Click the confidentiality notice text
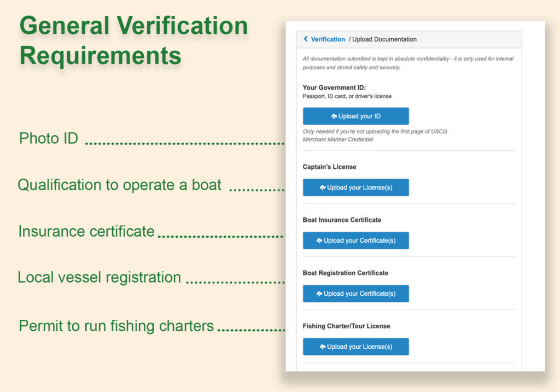This screenshot has height=392, width=560. (408, 63)
